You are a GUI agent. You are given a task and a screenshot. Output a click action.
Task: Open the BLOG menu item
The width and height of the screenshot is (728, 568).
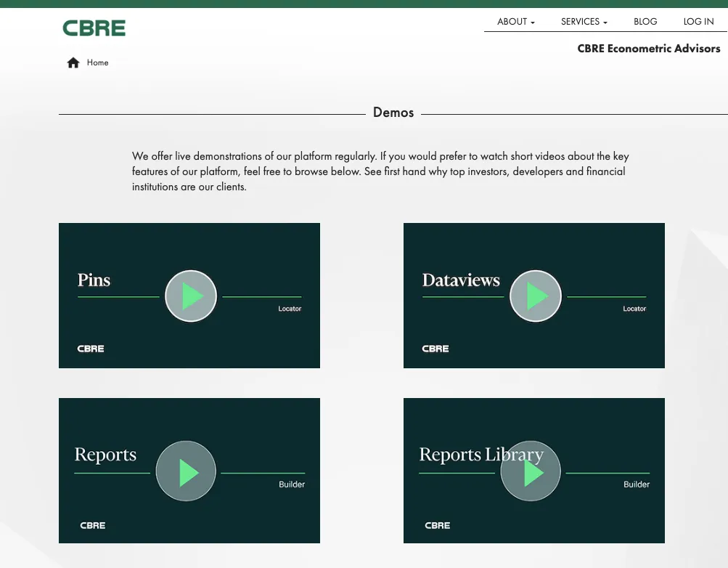point(645,22)
